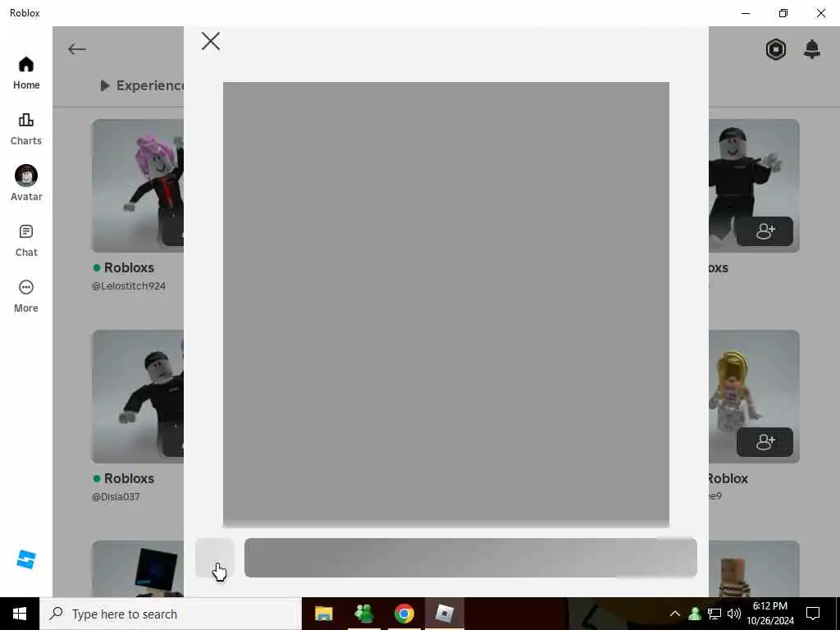Click the blue Roblox Studio icon in the sidebar
Screen dimensions: 840x630
click(x=26, y=559)
